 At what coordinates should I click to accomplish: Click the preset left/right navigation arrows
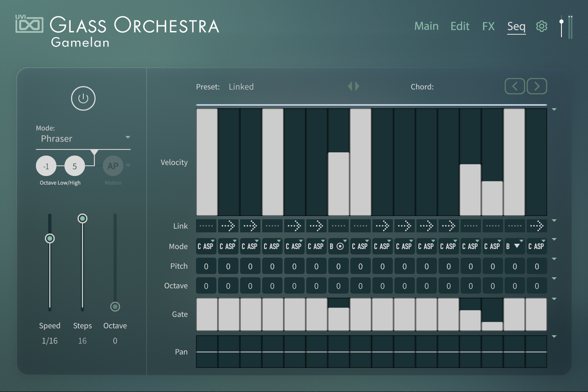click(354, 86)
